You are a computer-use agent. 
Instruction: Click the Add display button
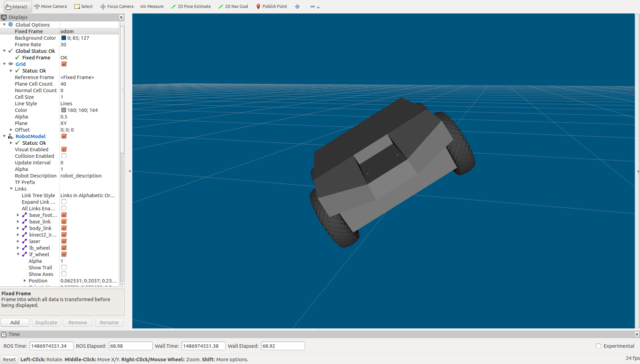pyautogui.click(x=15, y=322)
